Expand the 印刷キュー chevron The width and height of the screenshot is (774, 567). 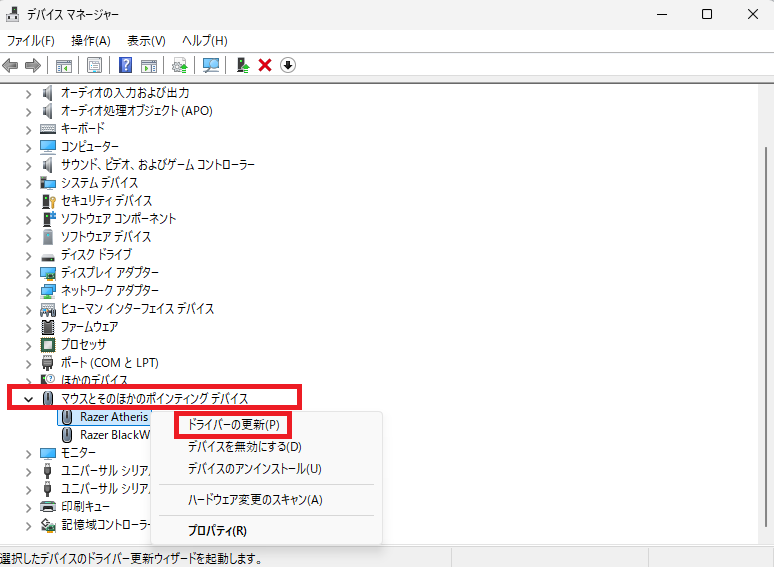29,508
